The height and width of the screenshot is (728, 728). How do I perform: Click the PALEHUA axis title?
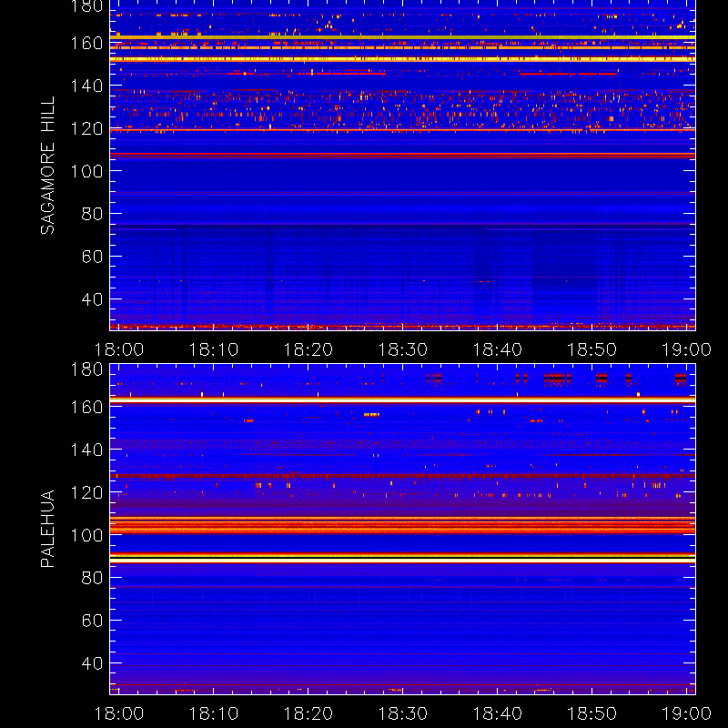(48, 529)
